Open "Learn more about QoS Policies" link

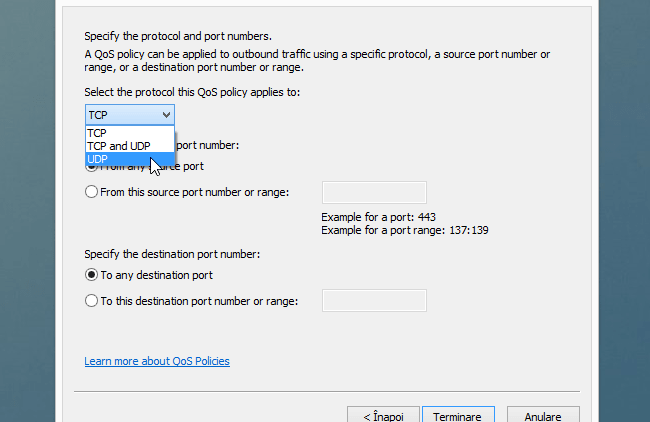(157, 361)
